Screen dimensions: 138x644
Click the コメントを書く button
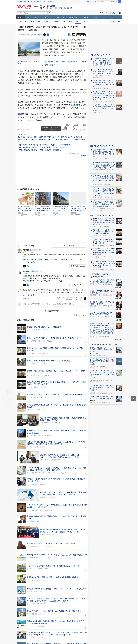(x=69, y=245)
